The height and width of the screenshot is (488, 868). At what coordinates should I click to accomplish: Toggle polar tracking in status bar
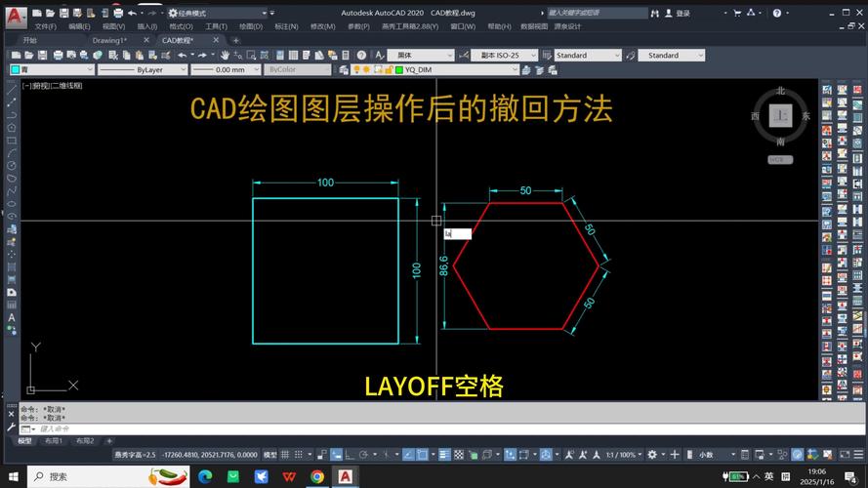point(363,454)
